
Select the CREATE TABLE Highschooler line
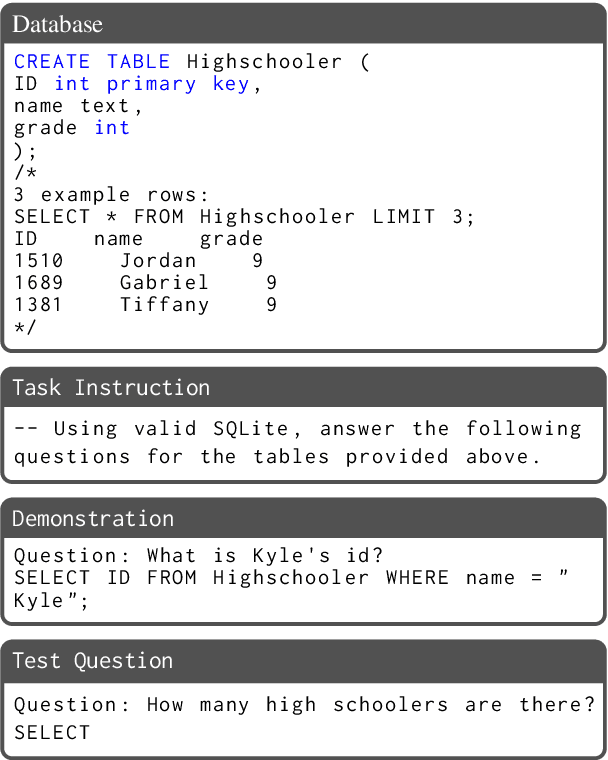pyautogui.click(x=191, y=62)
